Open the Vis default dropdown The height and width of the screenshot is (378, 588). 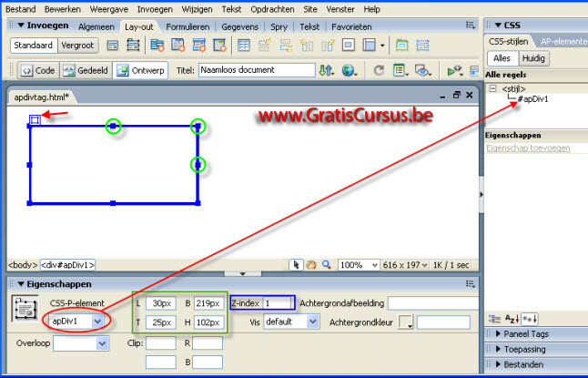(312, 322)
